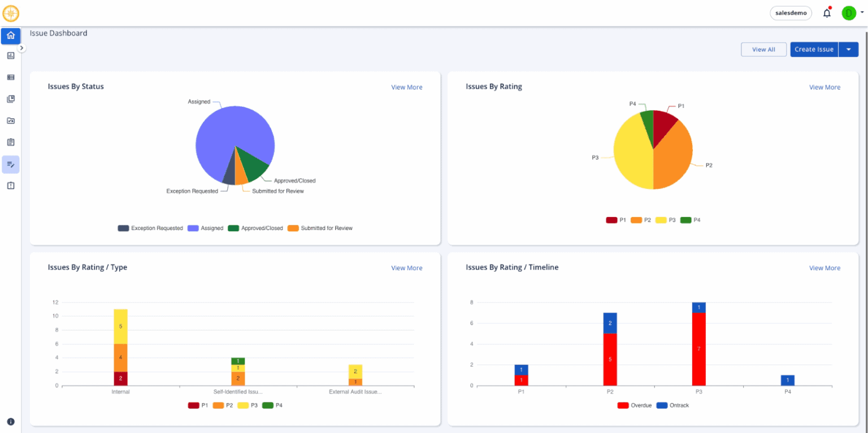Click the View All button
Image resolution: width=868 pixels, height=433 pixels.
click(x=763, y=50)
